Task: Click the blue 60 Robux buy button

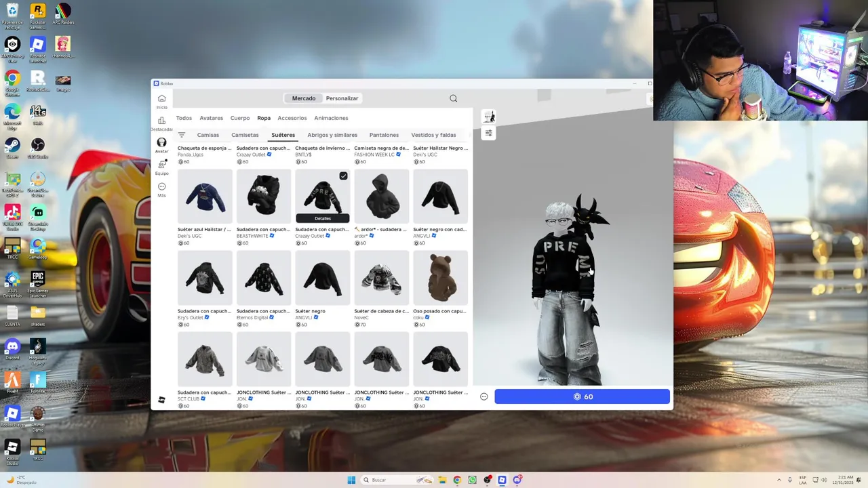Action: point(583,396)
